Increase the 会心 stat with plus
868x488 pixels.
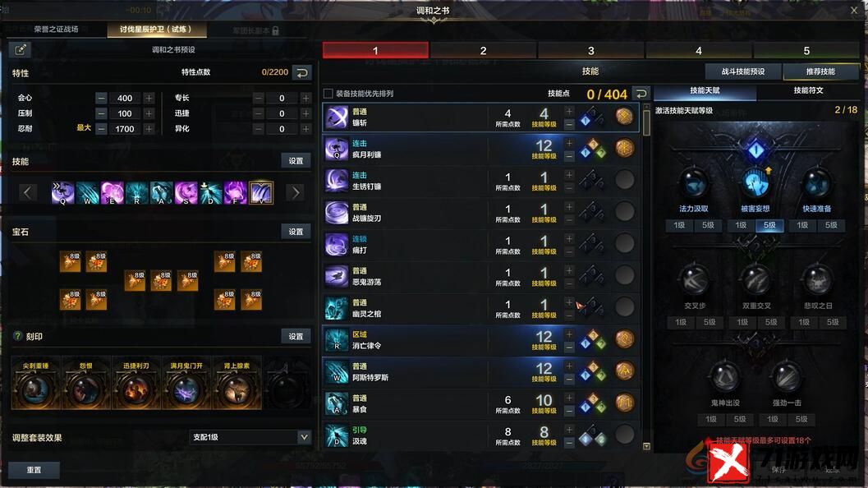[149, 98]
